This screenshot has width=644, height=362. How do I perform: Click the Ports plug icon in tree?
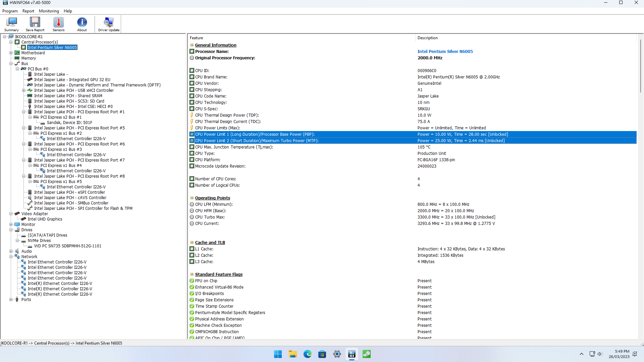pos(17,300)
